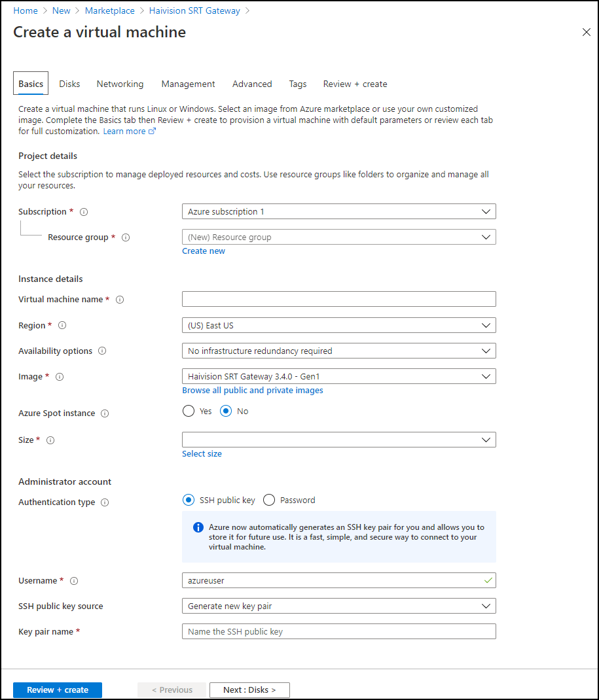The width and height of the screenshot is (599, 700).
Task: Open the SSH public key source dropdown
Action: click(x=338, y=606)
